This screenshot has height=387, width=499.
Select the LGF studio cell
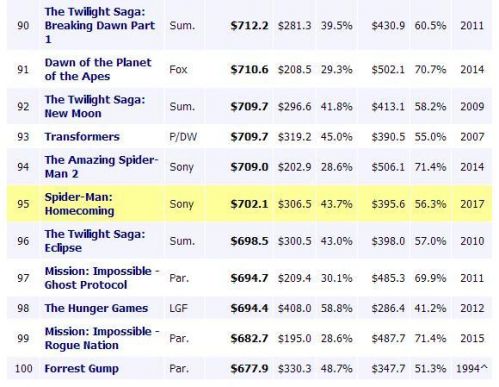[x=178, y=308]
